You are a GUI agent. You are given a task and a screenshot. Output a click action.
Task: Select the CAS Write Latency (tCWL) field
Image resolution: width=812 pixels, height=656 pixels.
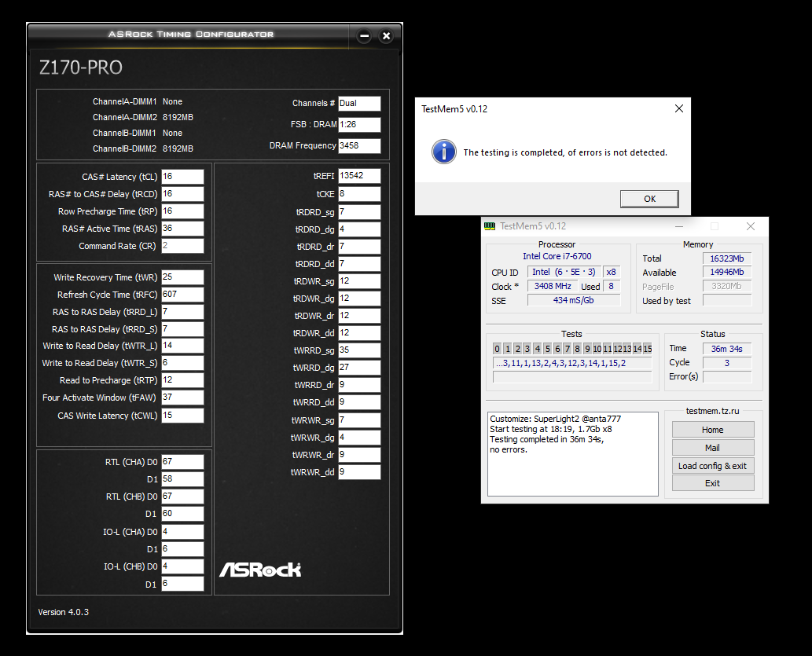pos(183,416)
